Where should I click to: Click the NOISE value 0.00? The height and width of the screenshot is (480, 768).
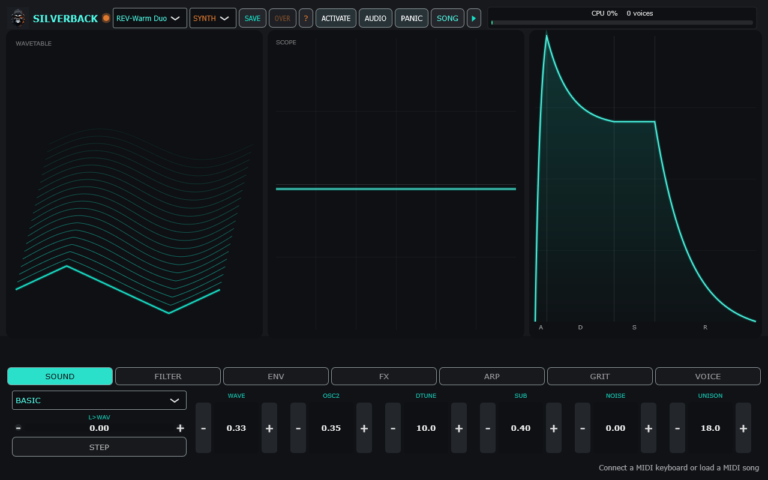pyautogui.click(x=615, y=428)
